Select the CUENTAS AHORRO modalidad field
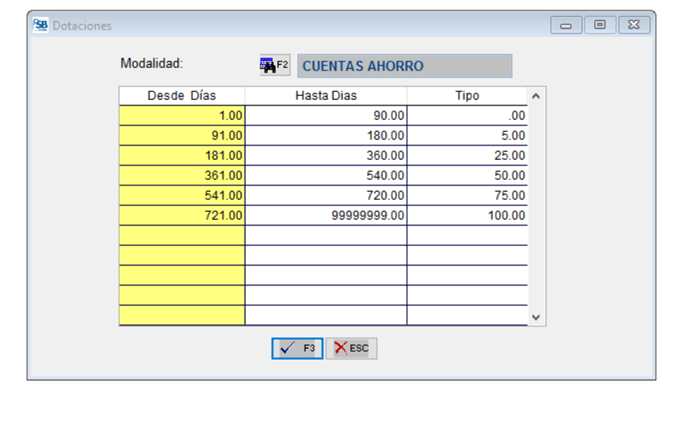The height and width of the screenshot is (430, 691). tap(404, 66)
